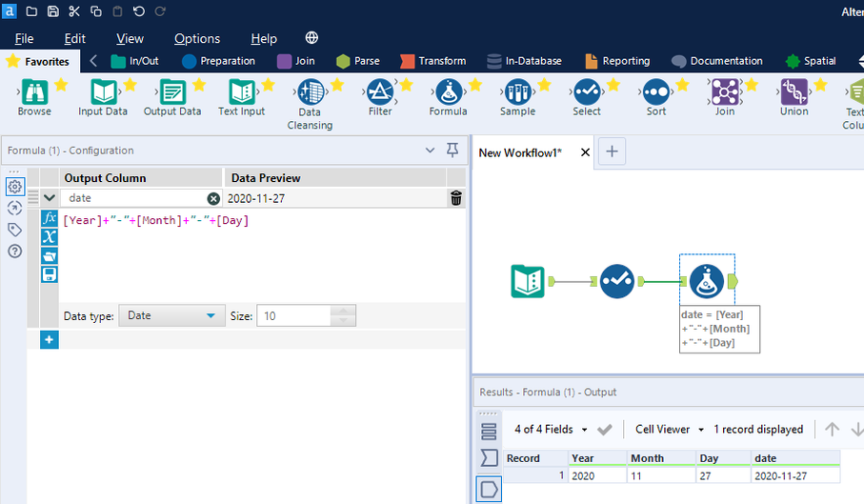
Task: Select the date cell in results
Action: coord(795,476)
